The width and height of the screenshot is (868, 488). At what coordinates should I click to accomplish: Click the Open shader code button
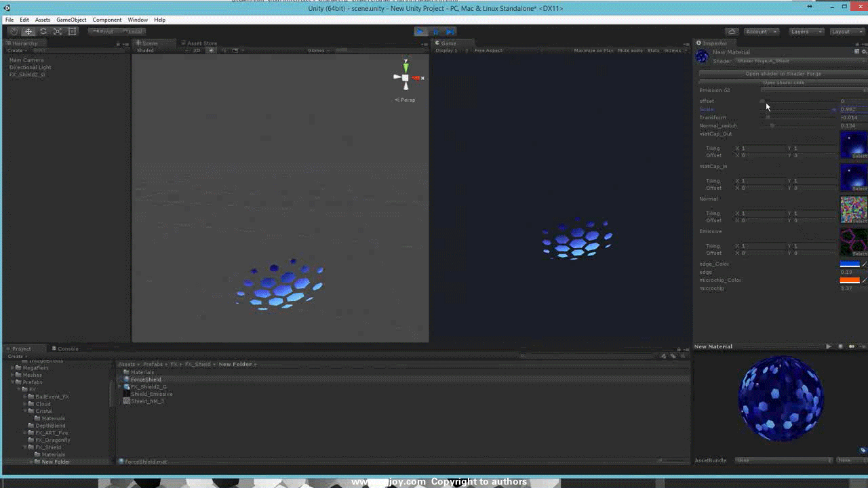click(x=783, y=83)
